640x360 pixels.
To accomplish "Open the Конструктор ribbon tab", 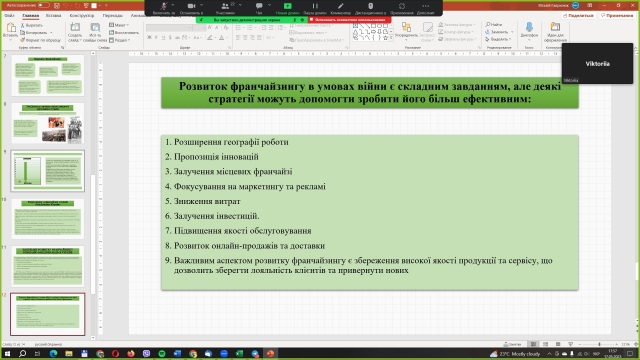I will coord(82,16).
